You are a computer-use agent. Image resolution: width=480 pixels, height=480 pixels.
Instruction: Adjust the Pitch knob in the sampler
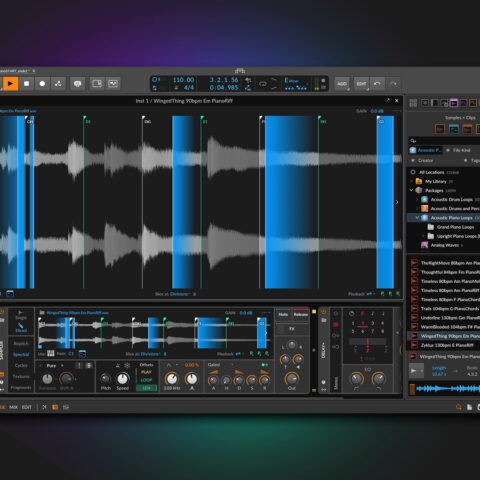click(x=105, y=379)
